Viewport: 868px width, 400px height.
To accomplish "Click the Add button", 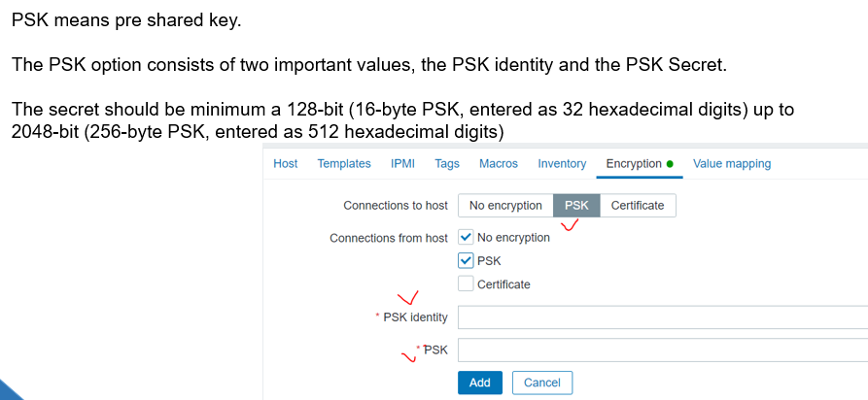I will pos(480,383).
